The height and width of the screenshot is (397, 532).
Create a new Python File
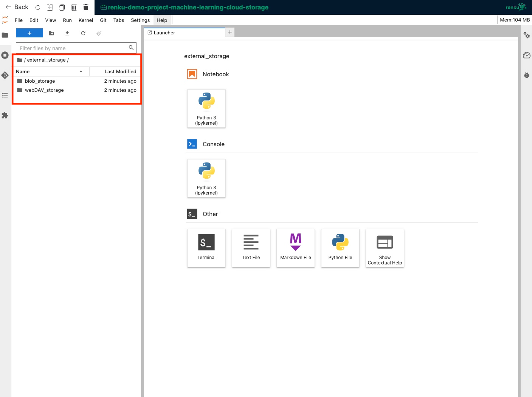click(340, 248)
